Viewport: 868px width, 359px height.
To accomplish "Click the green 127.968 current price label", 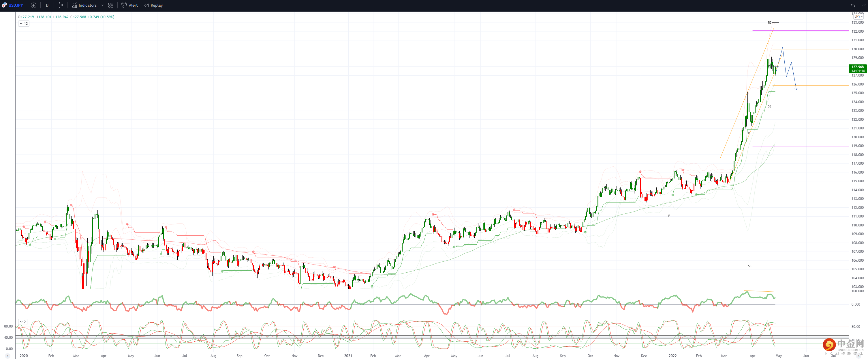I will [858, 67].
